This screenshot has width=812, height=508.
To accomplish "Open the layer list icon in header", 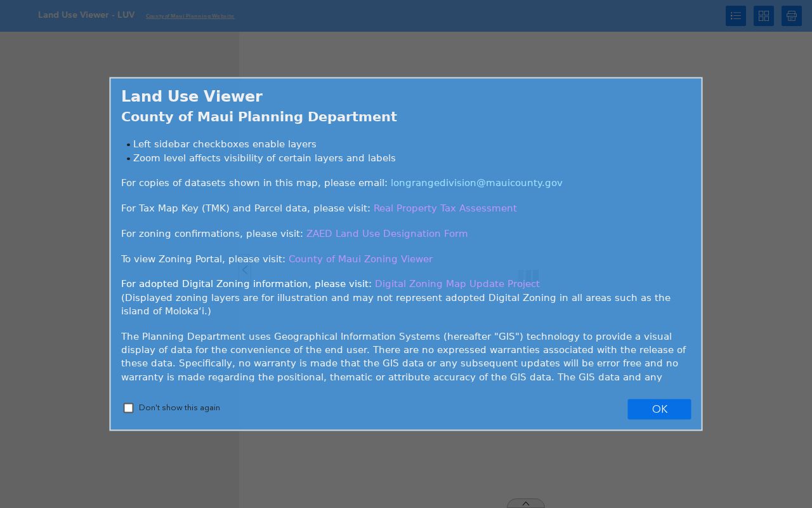I will (x=736, y=16).
